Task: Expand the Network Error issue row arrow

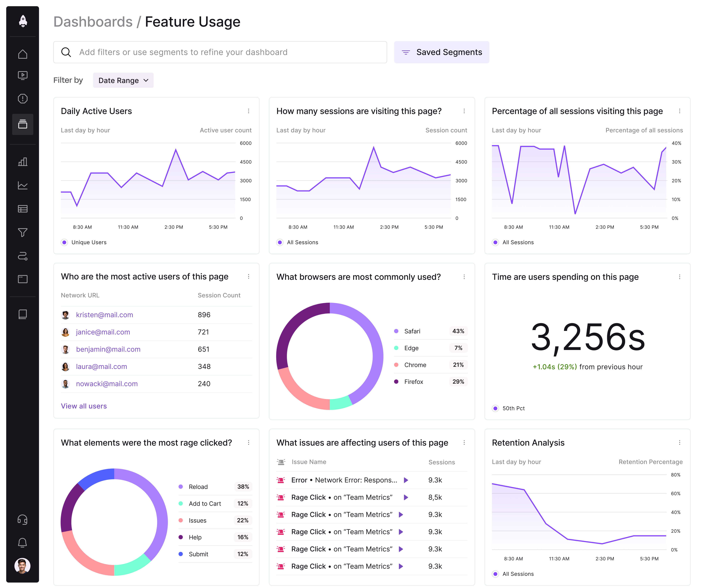Action: click(406, 480)
